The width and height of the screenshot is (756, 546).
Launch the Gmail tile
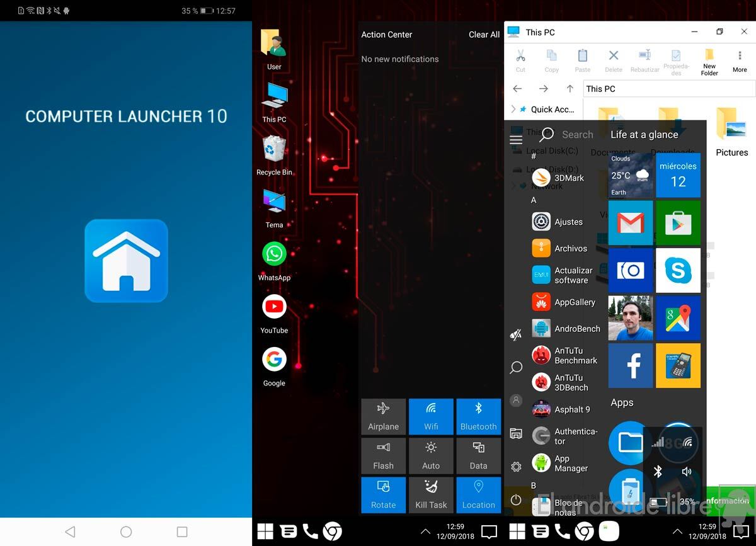[631, 223]
